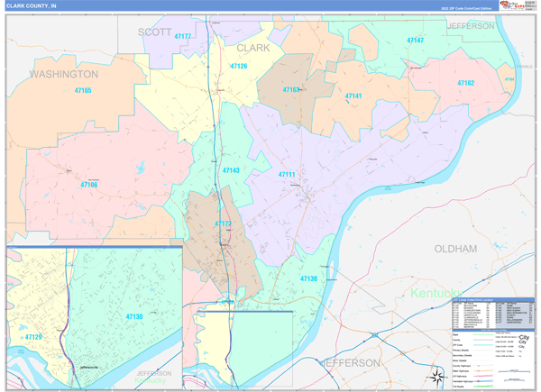Image resolution: width=541 pixels, height=392 pixels.
Task: Click the 47162 ZIP code label
Action: click(x=466, y=83)
